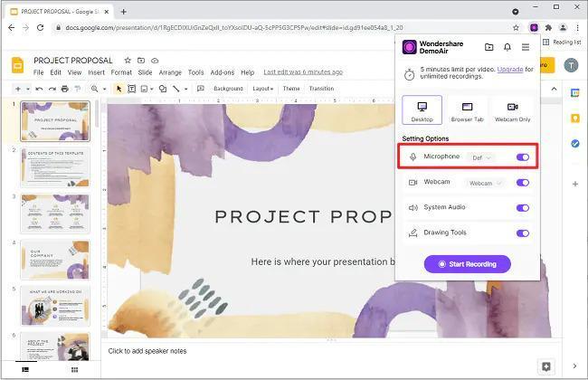
Task: Choose the Select arrow cursor tool
Action: [x=119, y=89]
